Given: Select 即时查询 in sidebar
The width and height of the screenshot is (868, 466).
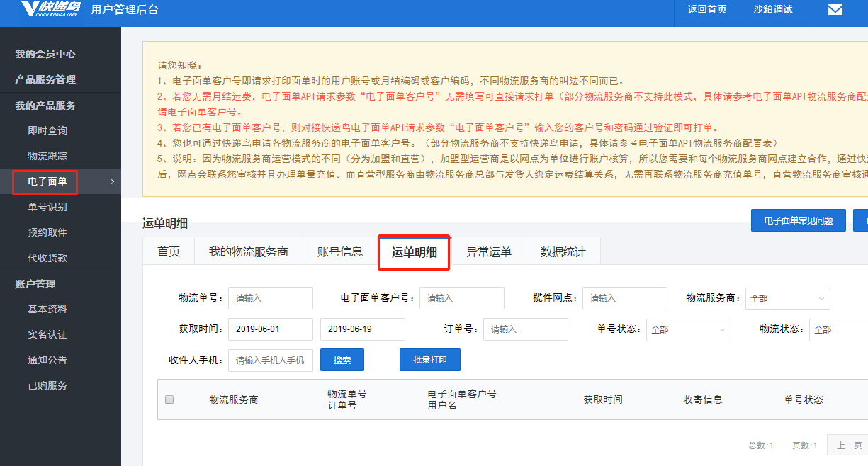Looking at the screenshot, I should pos(47,130).
